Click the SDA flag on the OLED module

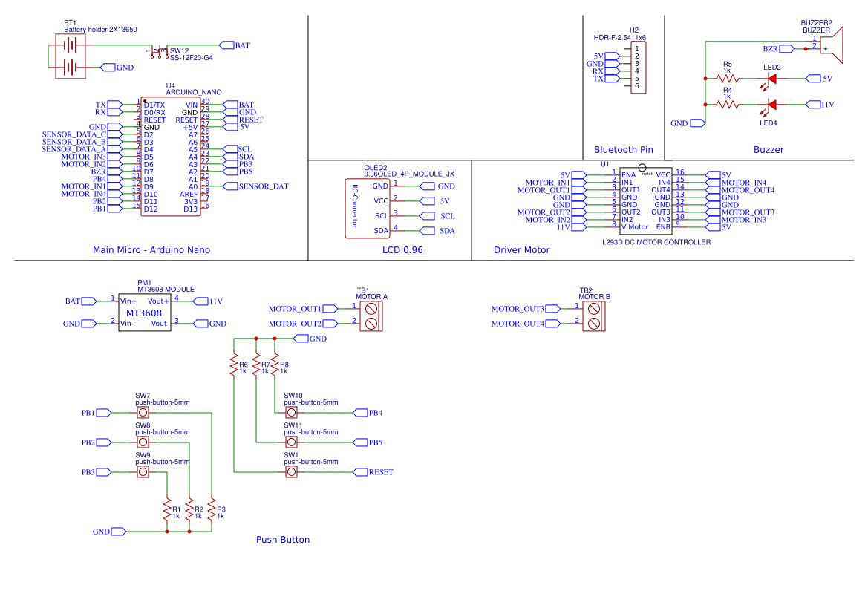(437, 232)
